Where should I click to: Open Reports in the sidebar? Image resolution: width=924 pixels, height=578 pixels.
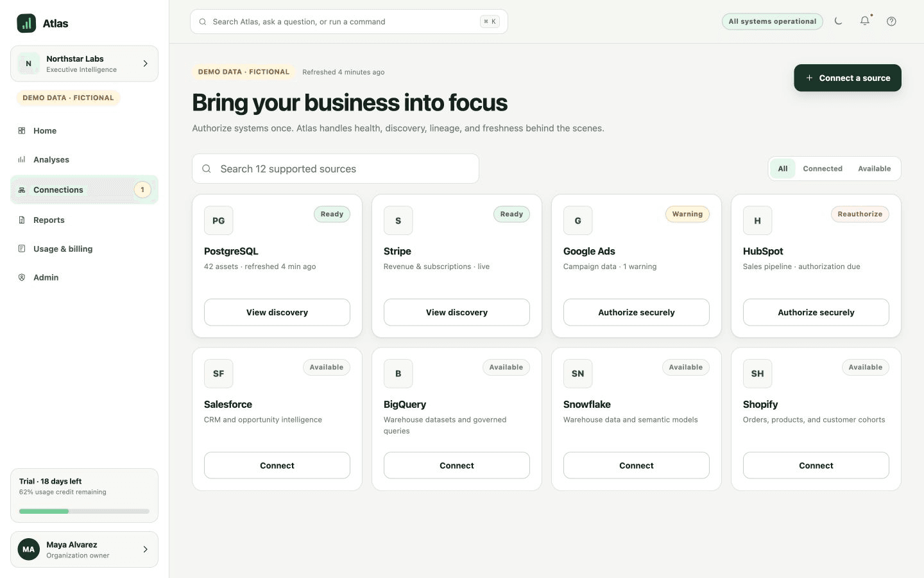84,220
